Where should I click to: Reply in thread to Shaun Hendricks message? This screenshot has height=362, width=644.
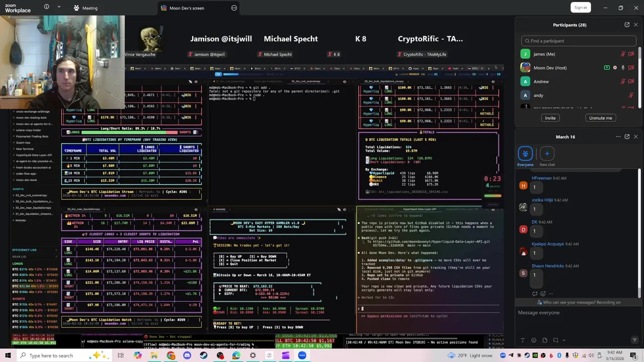click(x=534, y=294)
